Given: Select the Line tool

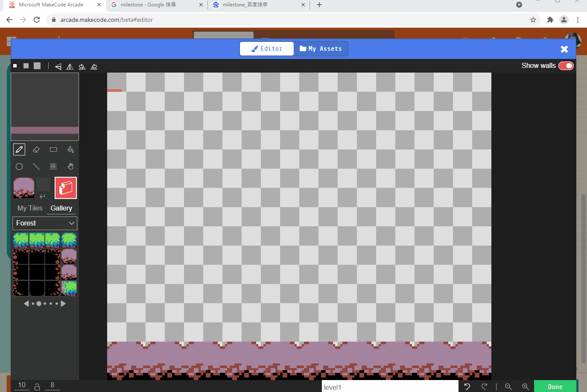Looking at the screenshot, I should point(36,167).
